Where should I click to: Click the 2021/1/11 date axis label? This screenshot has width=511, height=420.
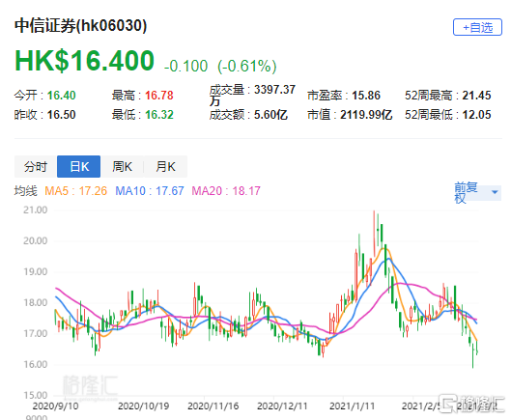pos(352,406)
